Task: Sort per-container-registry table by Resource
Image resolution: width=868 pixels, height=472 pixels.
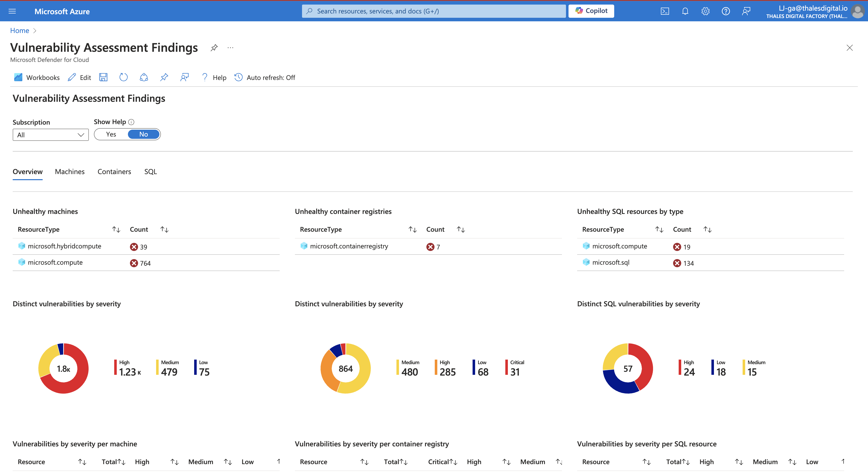Action: [x=364, y=462]
